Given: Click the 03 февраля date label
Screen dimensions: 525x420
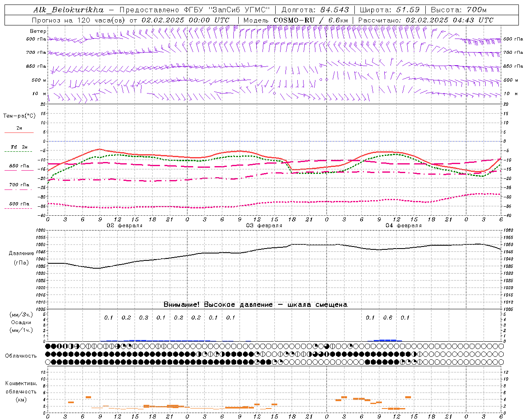Looking at the screenshot, I should (x=264, y=226).
